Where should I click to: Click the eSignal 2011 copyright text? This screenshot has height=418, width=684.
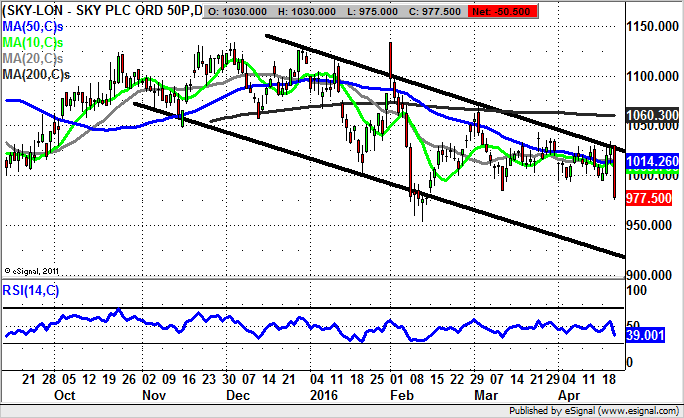pyautogui.click(x=33, y=270)
